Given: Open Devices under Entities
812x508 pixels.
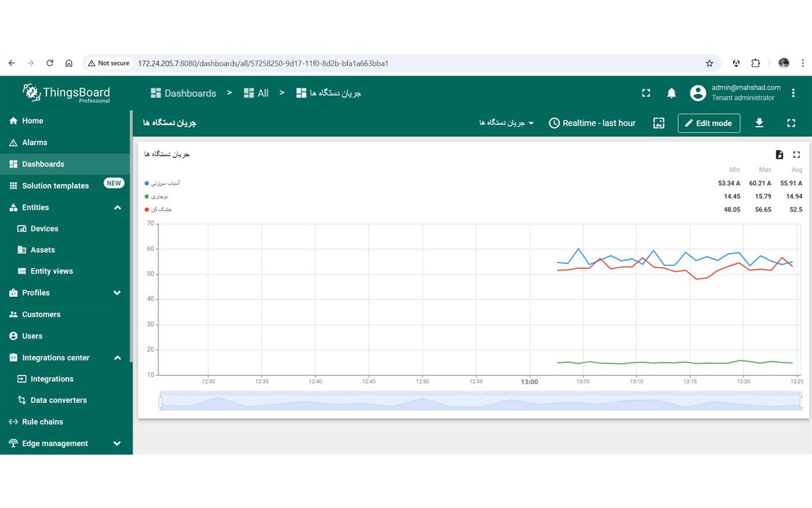Looking at the screenshot, I should (65, 229).
